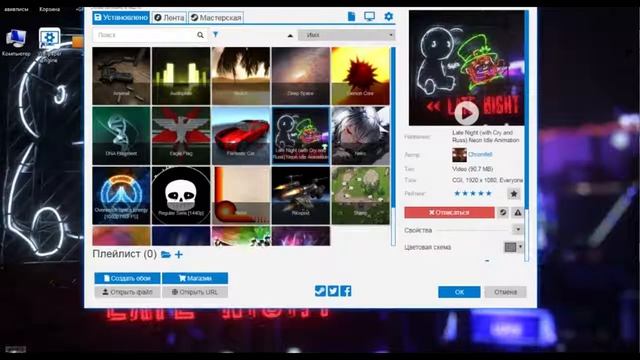Screen dimensions: 640x360
Task: Confirm with the OK button
Action: click(x=459, y=292)
